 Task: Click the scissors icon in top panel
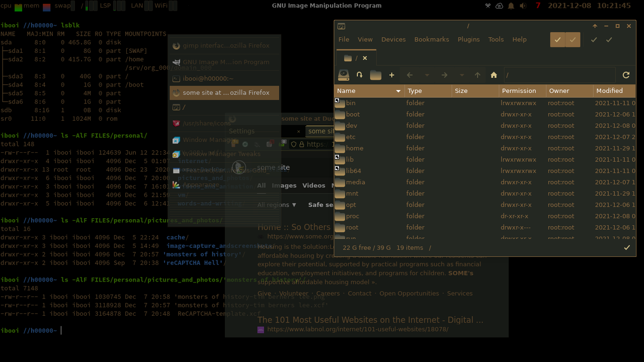(x=488, y=6)
